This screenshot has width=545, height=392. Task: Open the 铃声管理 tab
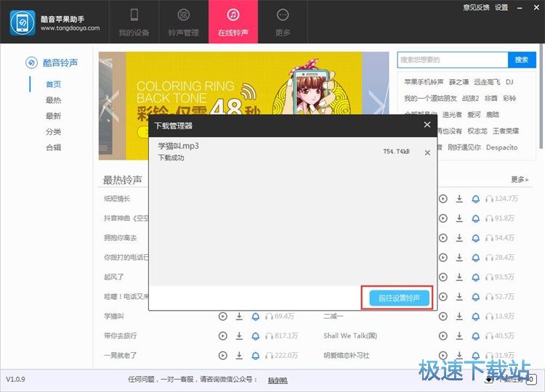[184, 22]
